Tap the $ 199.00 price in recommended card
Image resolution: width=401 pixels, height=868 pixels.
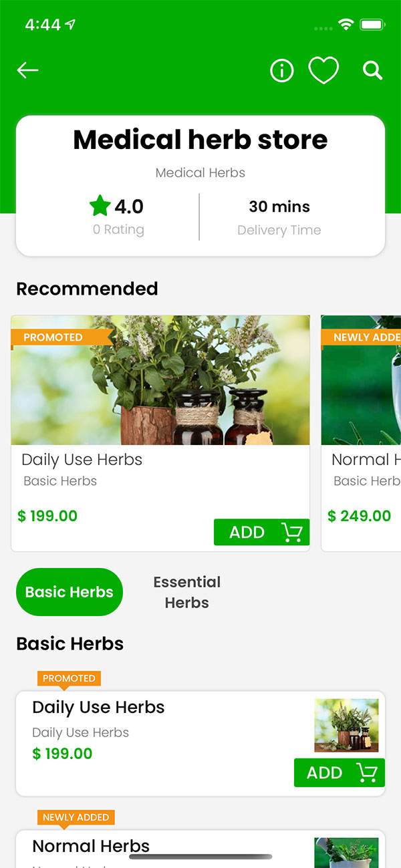pyautogui.click(x=47, y=516)
